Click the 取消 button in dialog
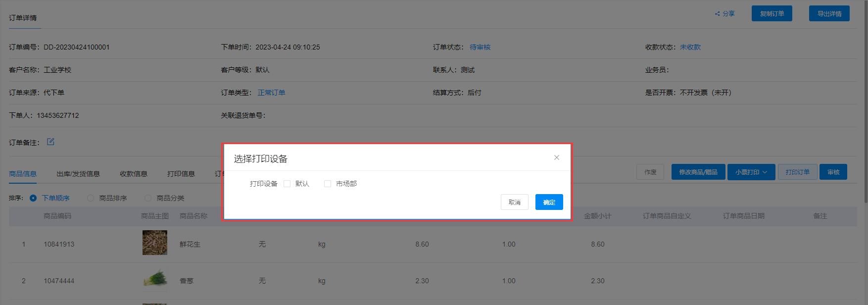The height and width of the screenshot is (305, 868). 514,202
